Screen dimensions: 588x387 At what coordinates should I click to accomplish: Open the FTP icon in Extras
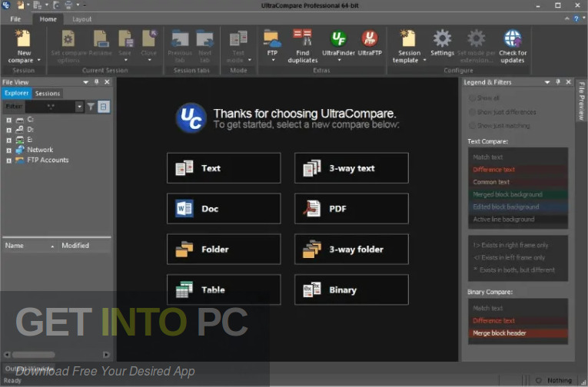coord(272,38)
